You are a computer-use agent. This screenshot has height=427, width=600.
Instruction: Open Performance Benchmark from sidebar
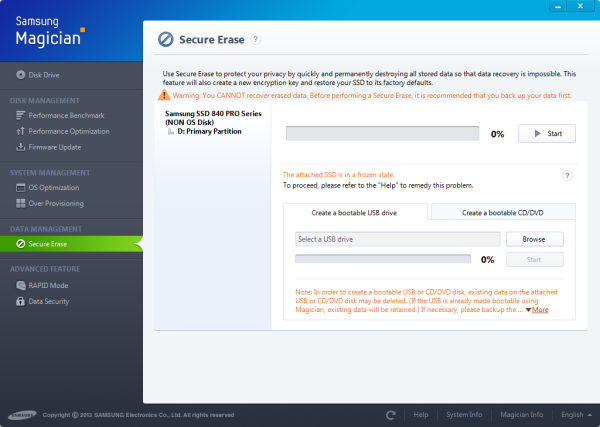tap(67, 116)
